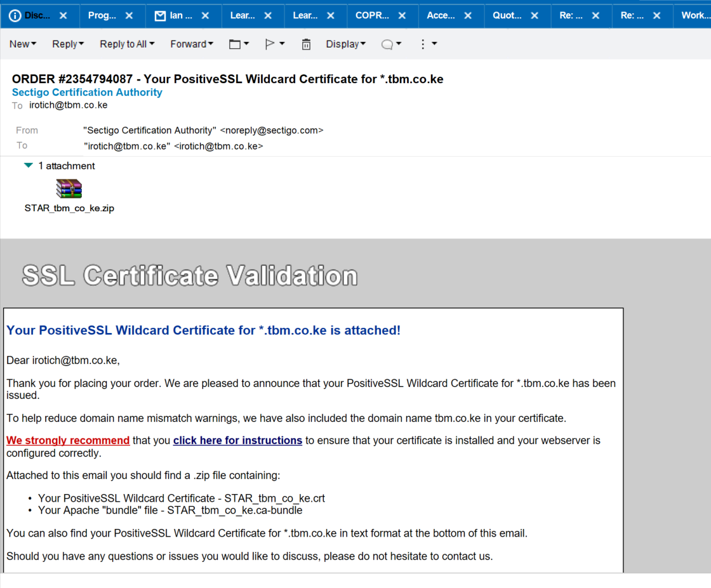Viewport: 711px width, 588px height.
Task: Click the chat bubble icon in toolbar
Action: click(391, 44)
